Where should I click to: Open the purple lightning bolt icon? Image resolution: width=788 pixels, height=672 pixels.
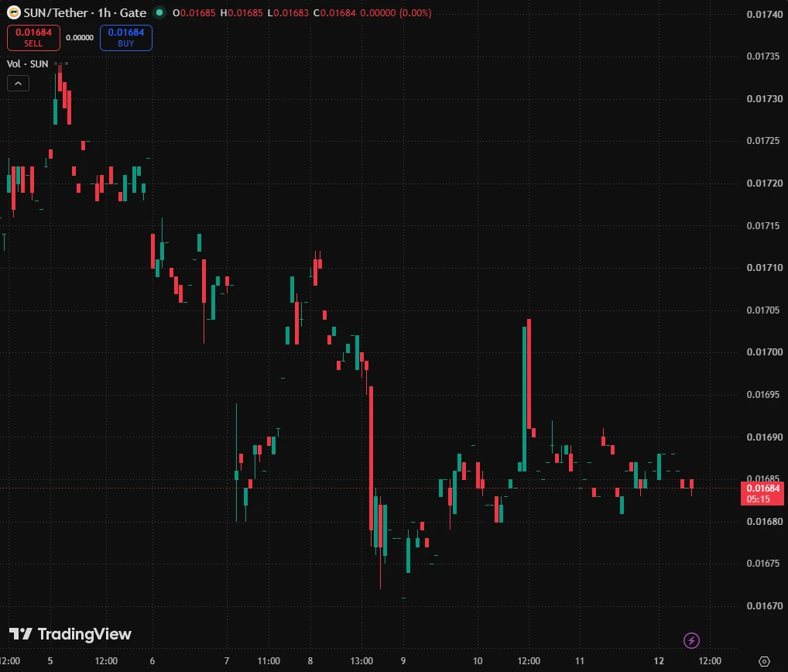coord(691,640)
